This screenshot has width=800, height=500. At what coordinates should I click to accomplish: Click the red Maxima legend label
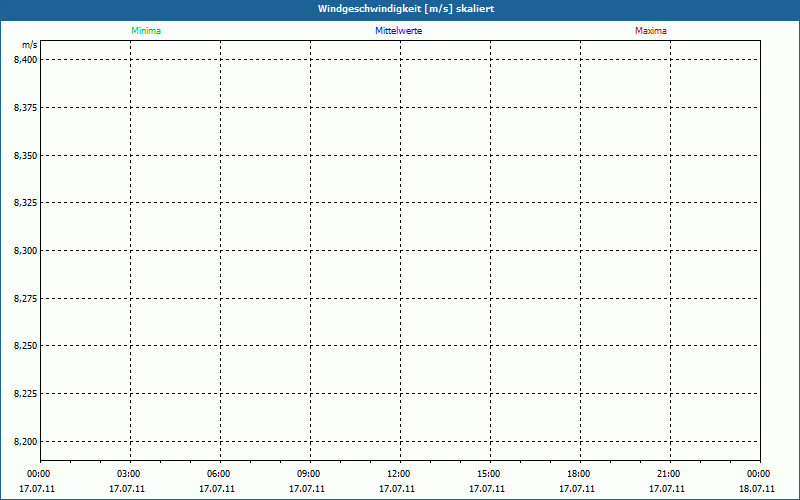[x=651, y=31]
